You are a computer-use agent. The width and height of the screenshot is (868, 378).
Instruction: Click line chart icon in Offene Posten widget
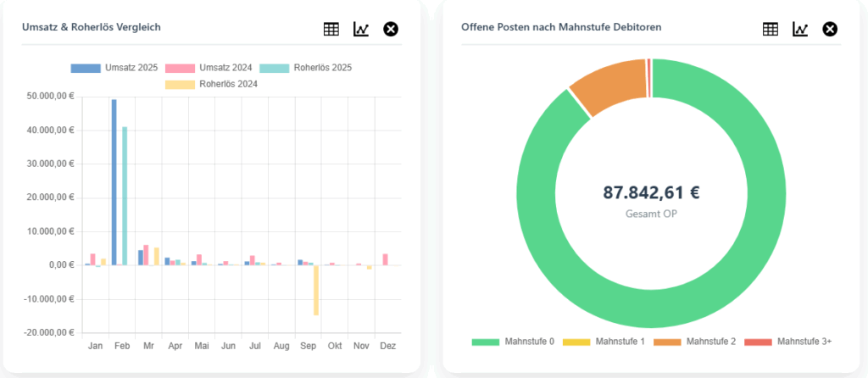(800, 30)
